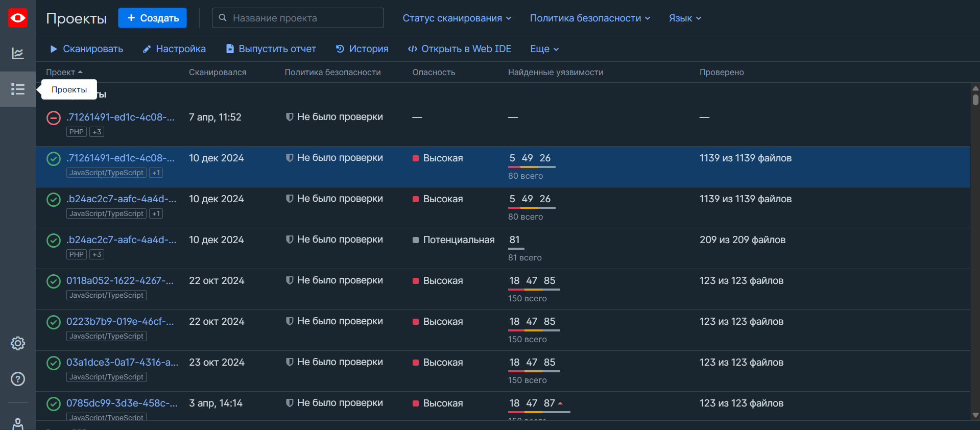The image size is (980, 430).
Task: Open the analytics chart sidebar icon
Action: (17, 54)
